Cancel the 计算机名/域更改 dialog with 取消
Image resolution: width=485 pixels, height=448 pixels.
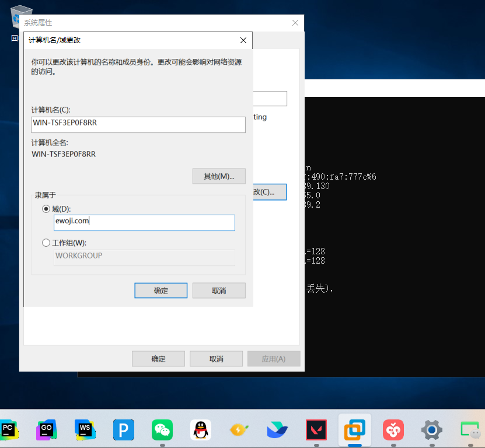coord(219,290)
